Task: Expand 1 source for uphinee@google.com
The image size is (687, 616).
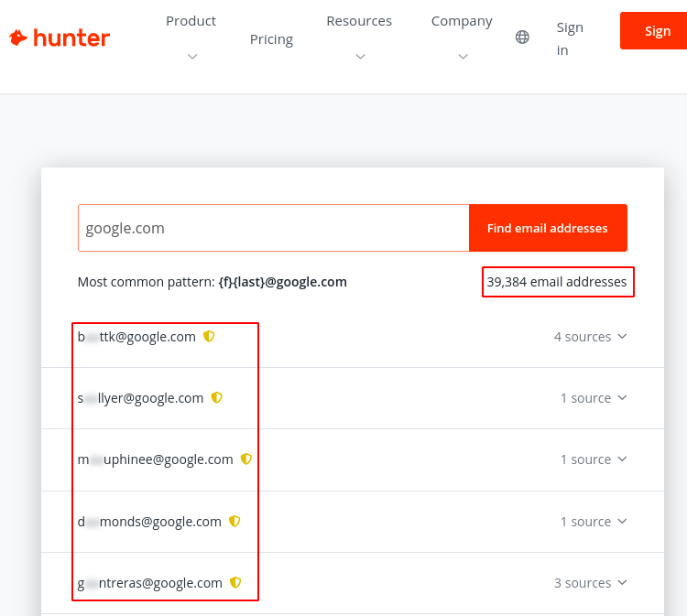Action: point(594,459)
